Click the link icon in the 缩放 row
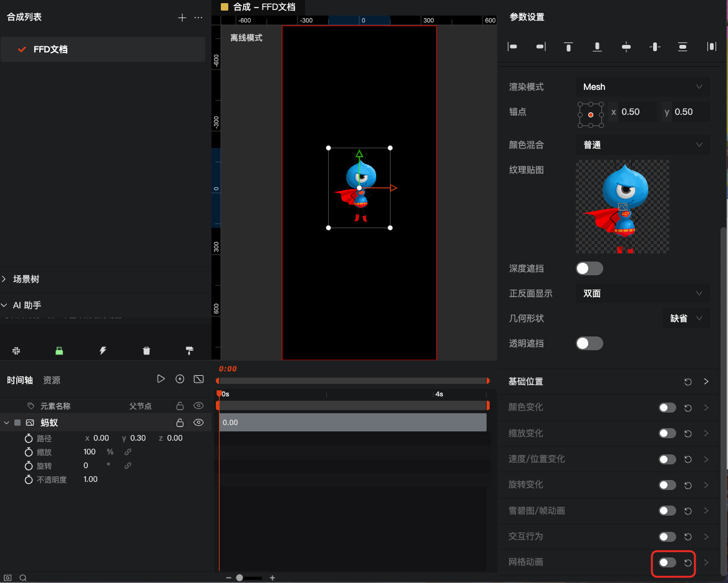 tap(128, 452)
